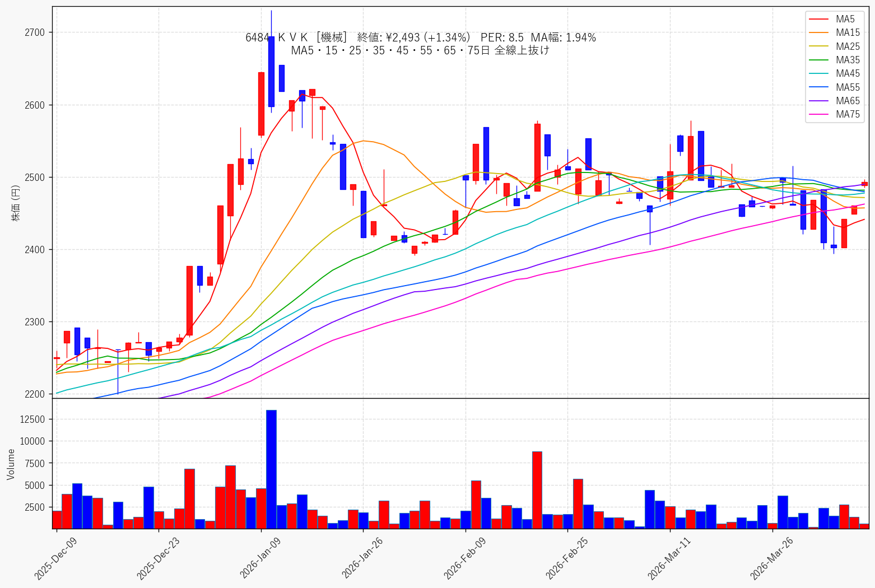Click the magenta MA75 legend line sample

point(819,115)
